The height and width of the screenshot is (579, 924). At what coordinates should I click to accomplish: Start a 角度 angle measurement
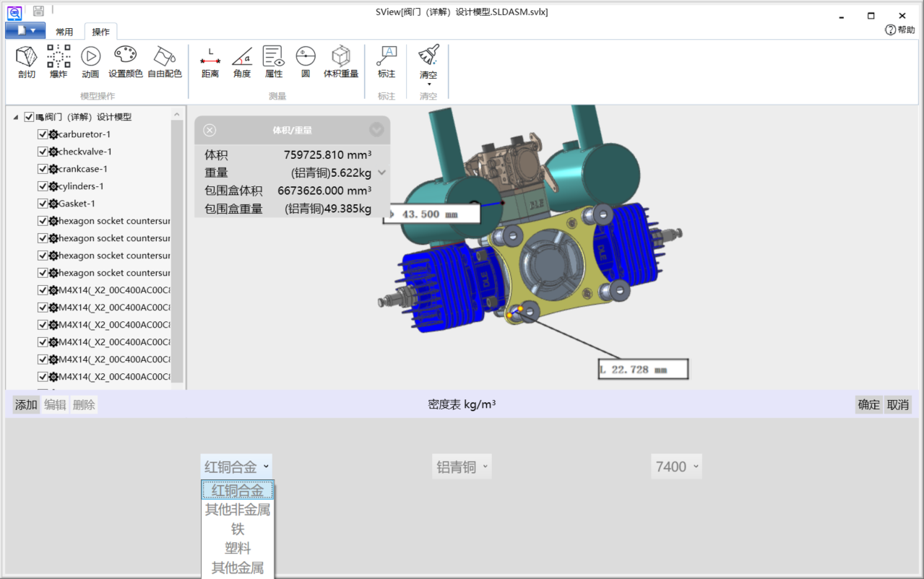click(242, 62)
